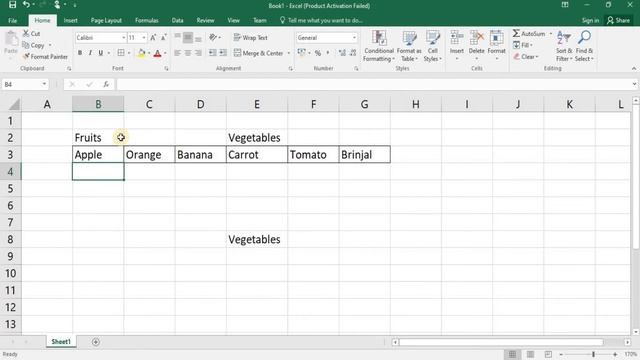Image resolution: width=640 pixels, height=360 pixels.
Task: Click the formula bar input field
Action: pyautogui.click(x=374, y=84)
